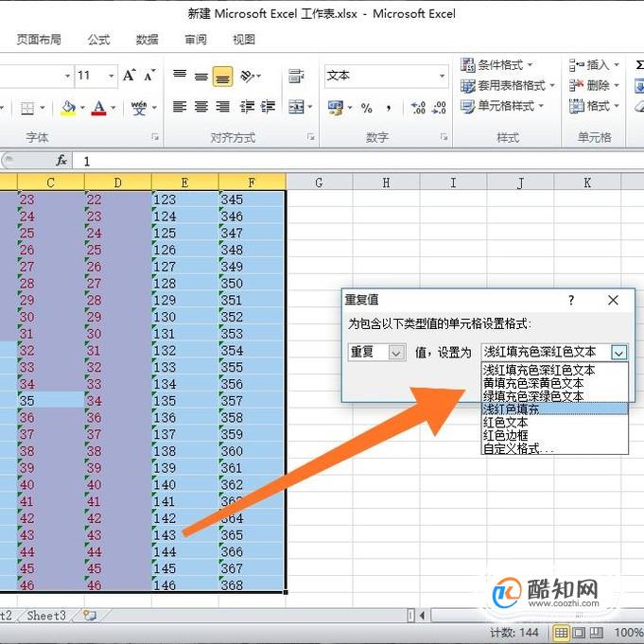Click Increase Indent icon
The width and height of the screenshot is (644, 644).
269,107
